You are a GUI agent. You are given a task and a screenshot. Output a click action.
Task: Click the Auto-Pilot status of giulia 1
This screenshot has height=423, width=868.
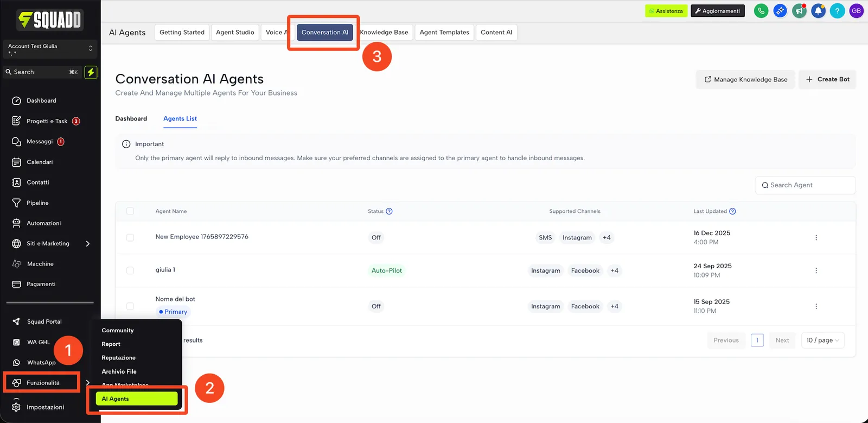[387, 270]
